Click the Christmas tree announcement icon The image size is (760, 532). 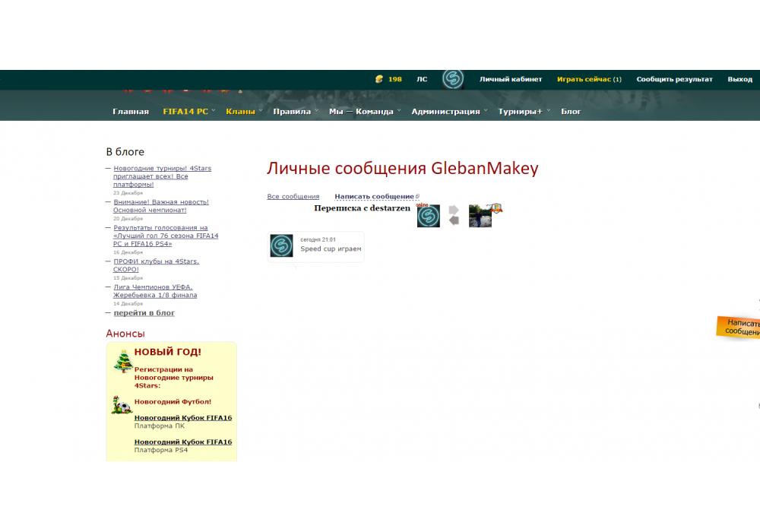tap(122, 360)
